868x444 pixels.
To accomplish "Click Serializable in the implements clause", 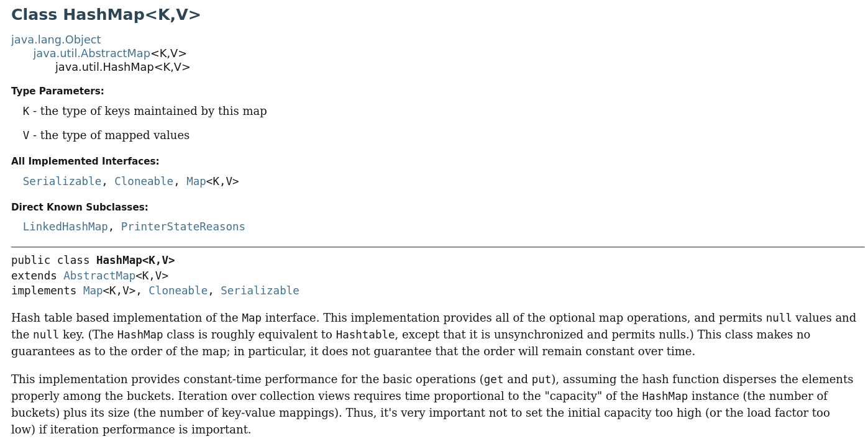I will [260, 291].
